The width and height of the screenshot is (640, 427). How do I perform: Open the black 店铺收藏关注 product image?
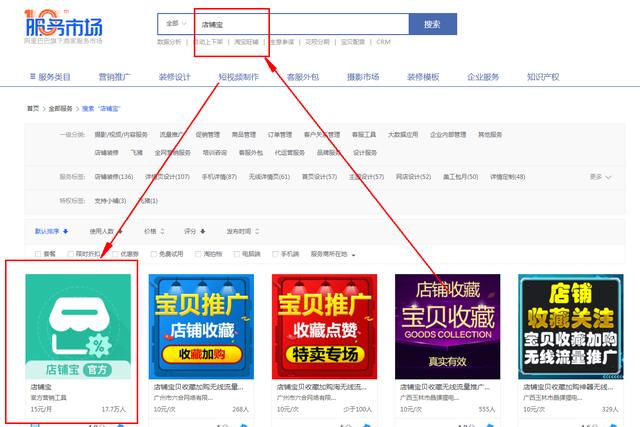point(571,327)
